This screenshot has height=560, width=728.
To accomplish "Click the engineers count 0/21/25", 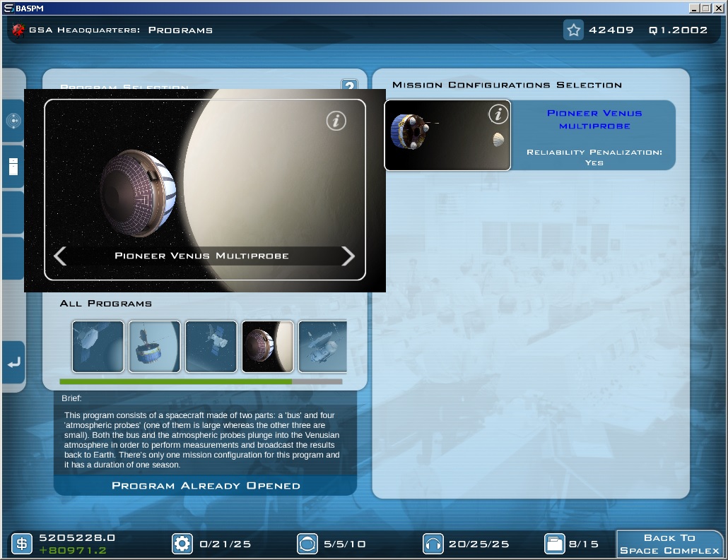I will pyautogui.click(x=225, y=544).
